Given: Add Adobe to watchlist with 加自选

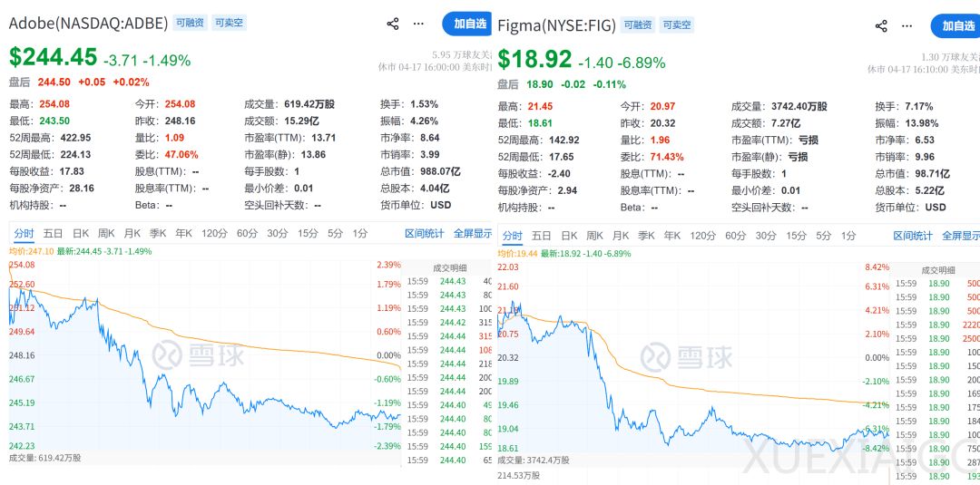Looking at the screenshot, I should tap(469, 24).
